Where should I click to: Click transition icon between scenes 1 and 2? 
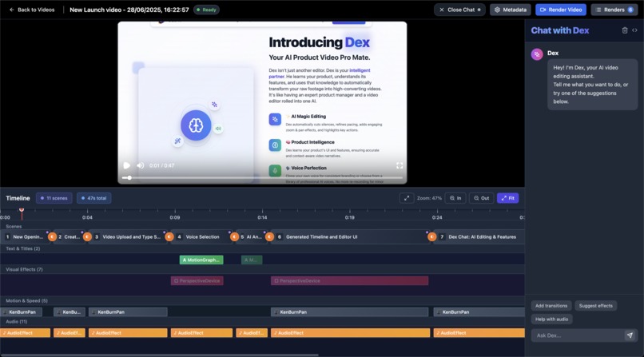[x=52, y=236]
